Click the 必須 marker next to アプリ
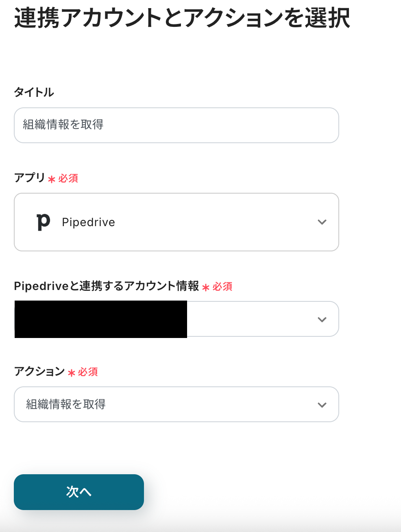 [68, 179]
